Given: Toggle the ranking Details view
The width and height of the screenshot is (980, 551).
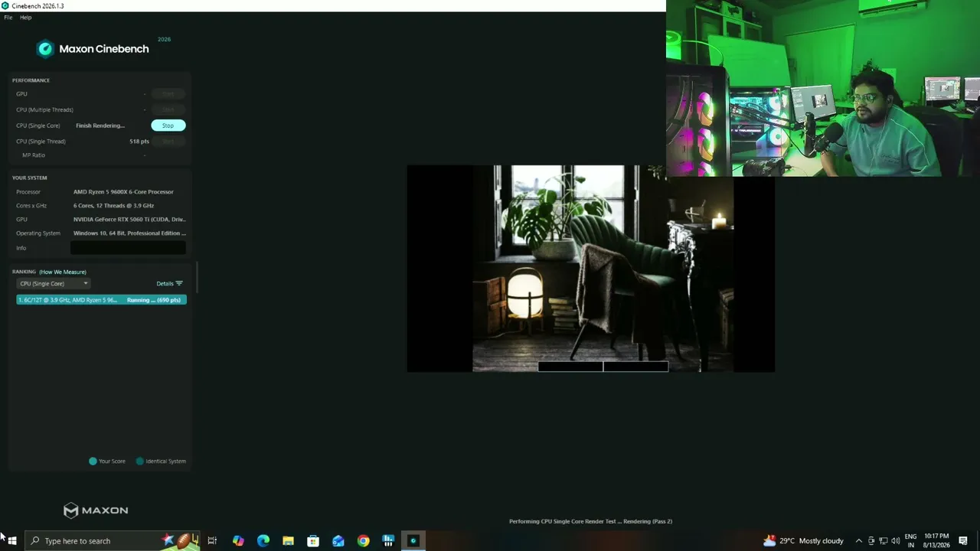Looking at the screenshot, I should [169, 284].
